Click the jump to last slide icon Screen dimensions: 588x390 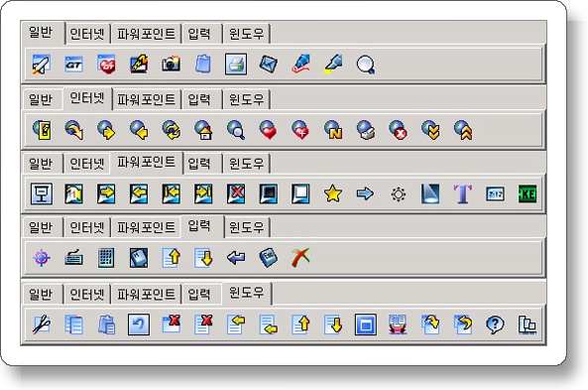[203, 194]
